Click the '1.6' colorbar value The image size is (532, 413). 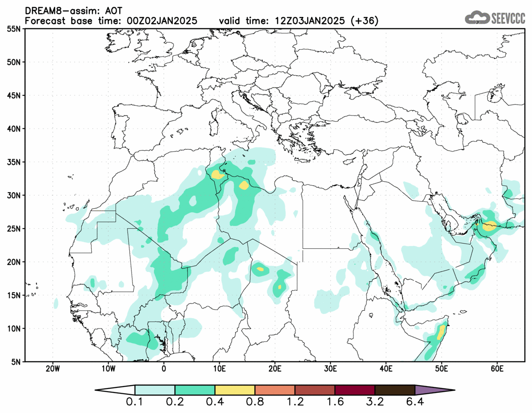tap(335, 402)
